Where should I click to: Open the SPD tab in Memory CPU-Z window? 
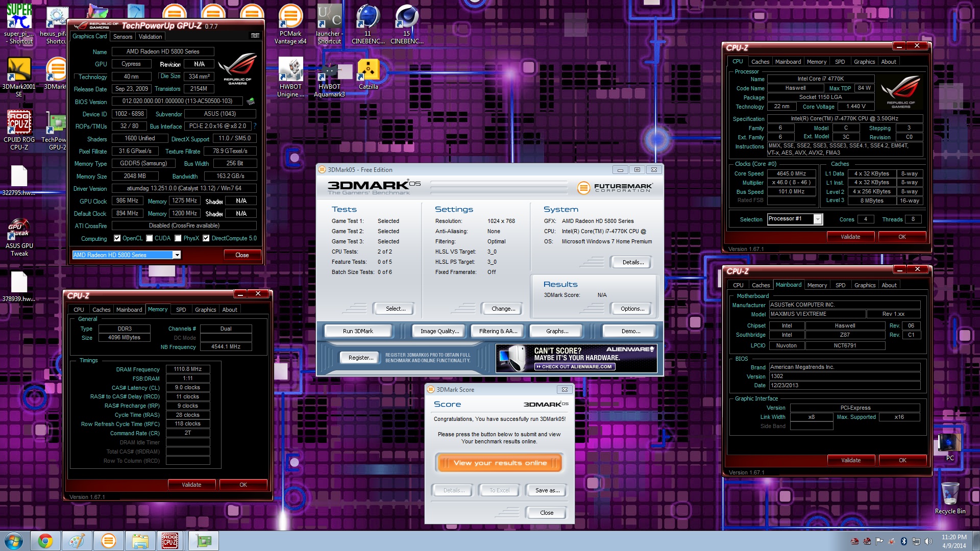(x=181, y=310)
